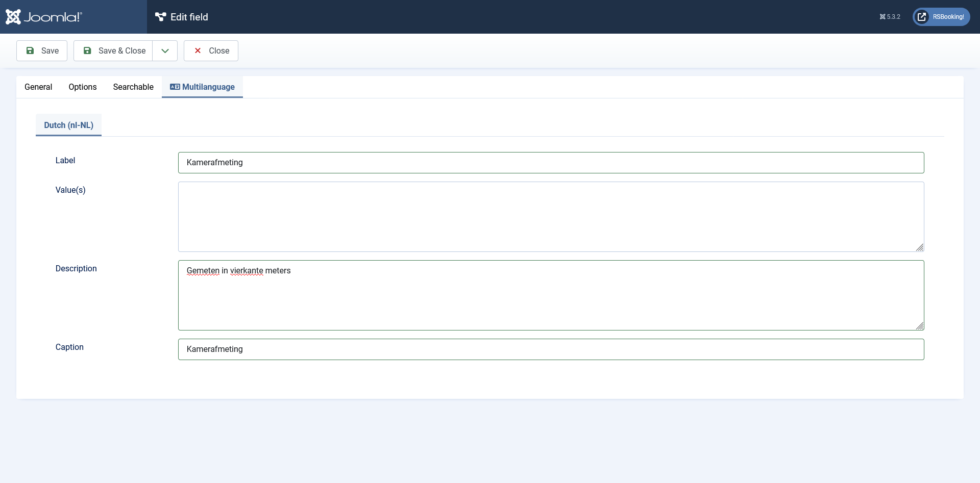
Task: Click the Edit field title icon
Action: click(161, 17)
